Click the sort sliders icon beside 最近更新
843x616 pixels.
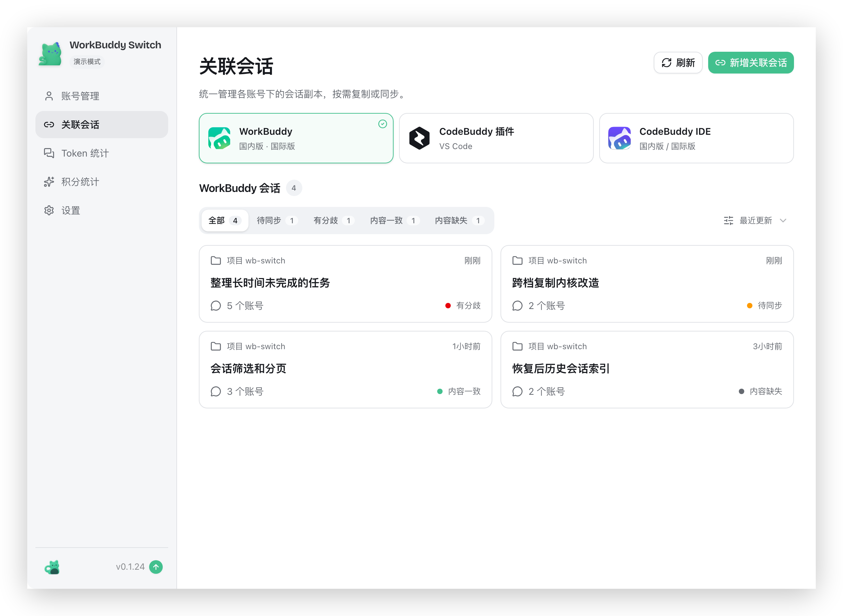(728, 221)
